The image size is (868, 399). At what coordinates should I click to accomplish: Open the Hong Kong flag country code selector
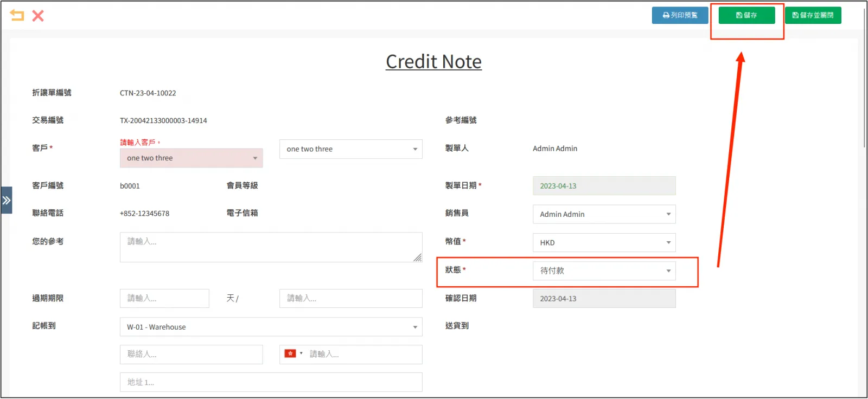click(293, 353)
